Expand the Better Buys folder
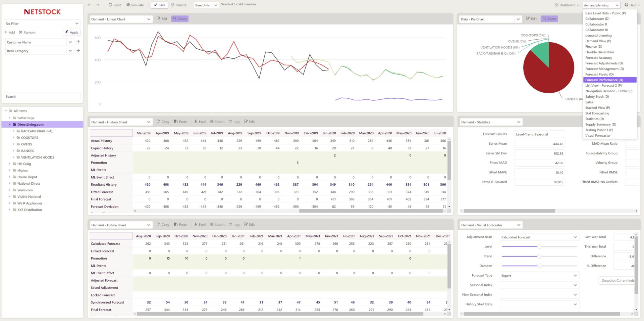 click(x=10, y=118)
